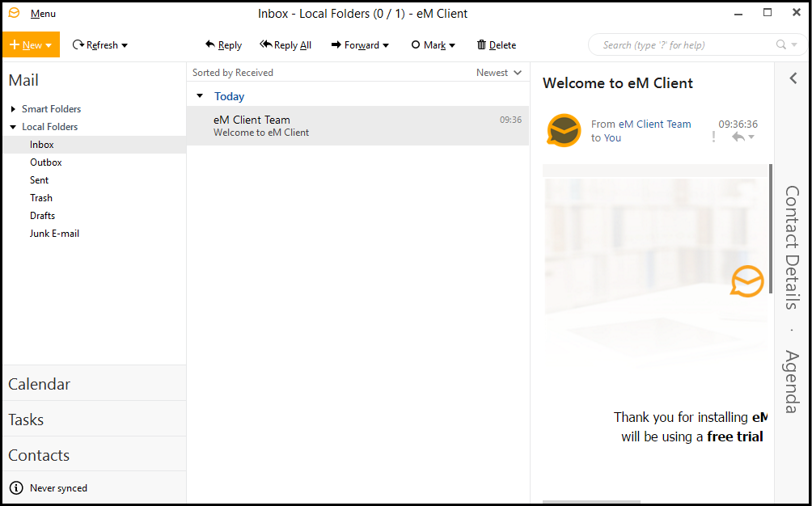
Task: Click the Reply arrow icon in toolbar
Action: (x=210, y=45)
